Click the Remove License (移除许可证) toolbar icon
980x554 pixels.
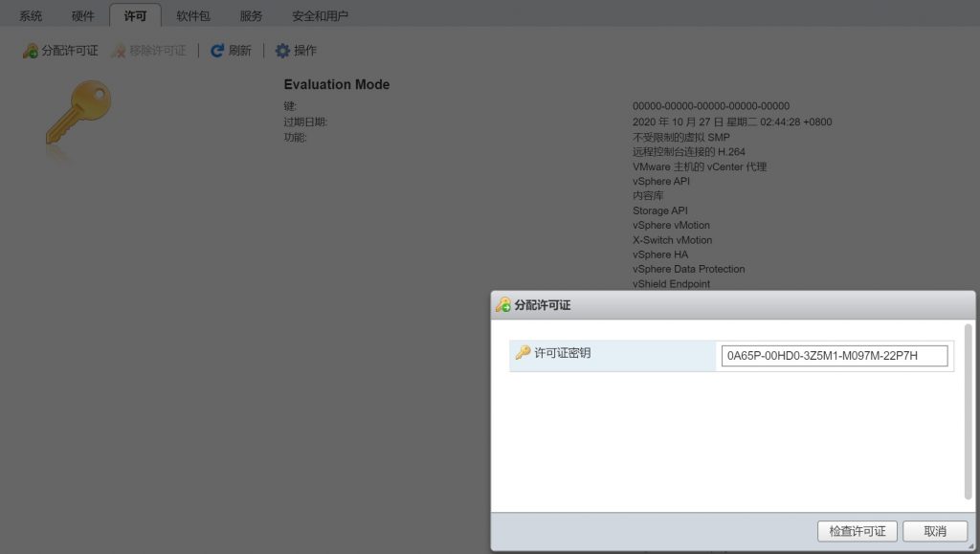(119, 51)
